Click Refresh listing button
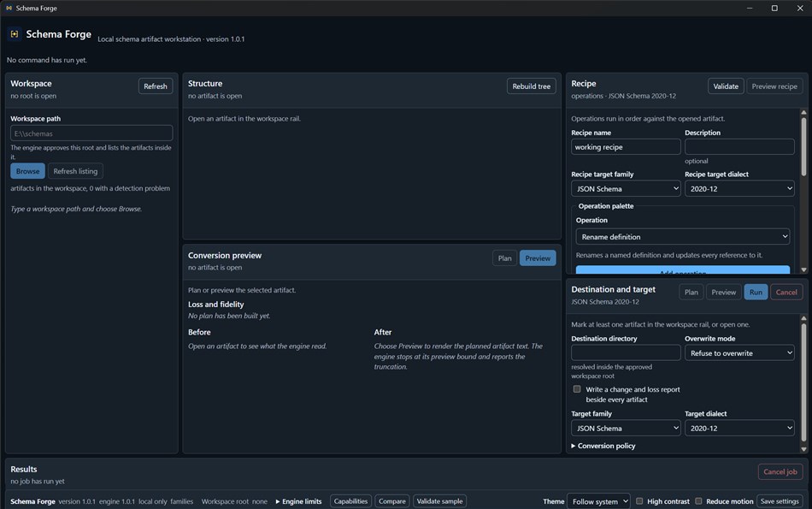The height and width of the screenshot is (509, 812). [x=75, y=171]
